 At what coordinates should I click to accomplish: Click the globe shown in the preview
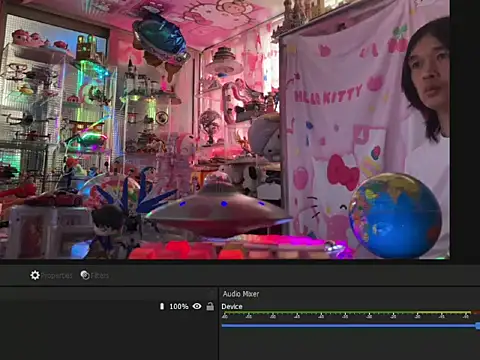(x=395, y=215)
